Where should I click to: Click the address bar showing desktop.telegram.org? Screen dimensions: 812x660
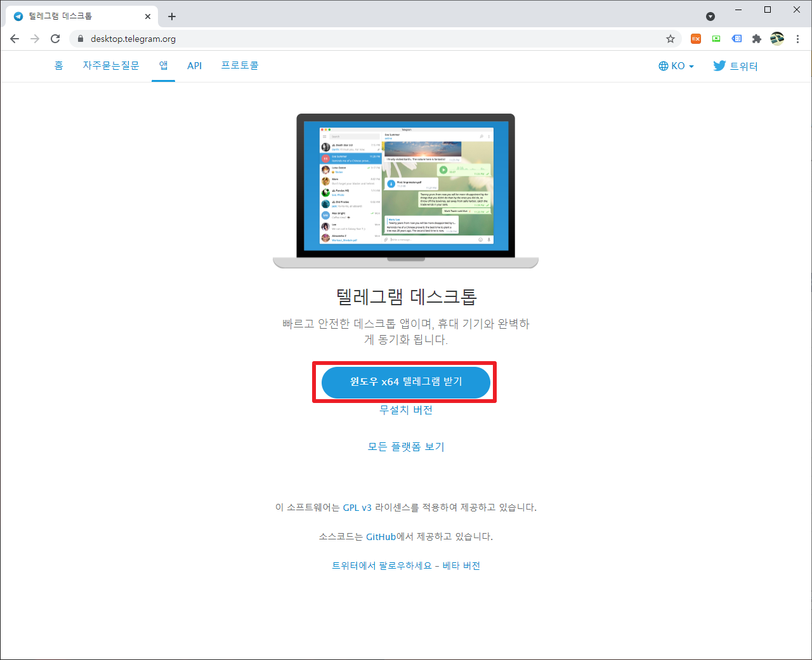click(x=374, y=39)
